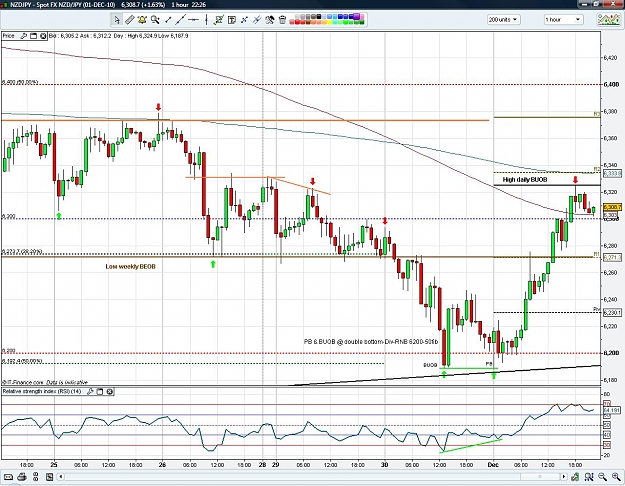The height and width of the screenshot is (486, 625).
Task: Click the binoculars search icon at bottom right
Action: pyautogui.click(x=589, y=477)
